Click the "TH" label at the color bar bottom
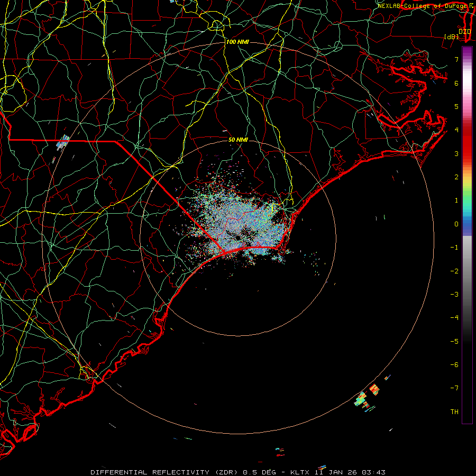 [x=454, y=411]
